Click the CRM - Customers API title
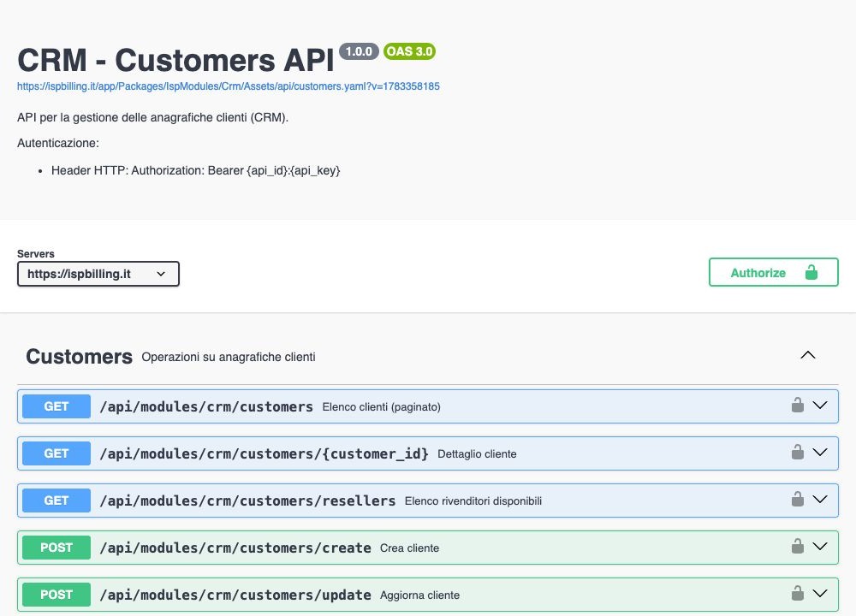Image resolution: width=856 pixels, height=616 pixels. click(175, 60)
